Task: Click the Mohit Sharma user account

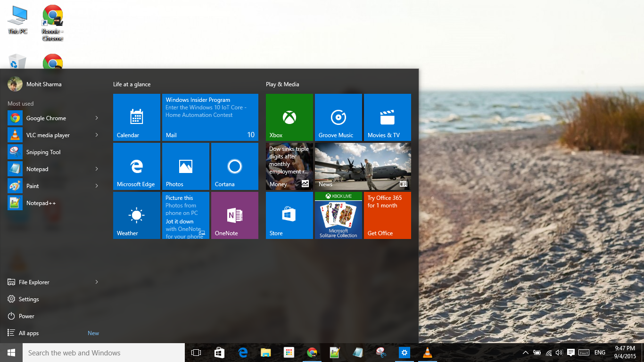Action: click(35, 84)
